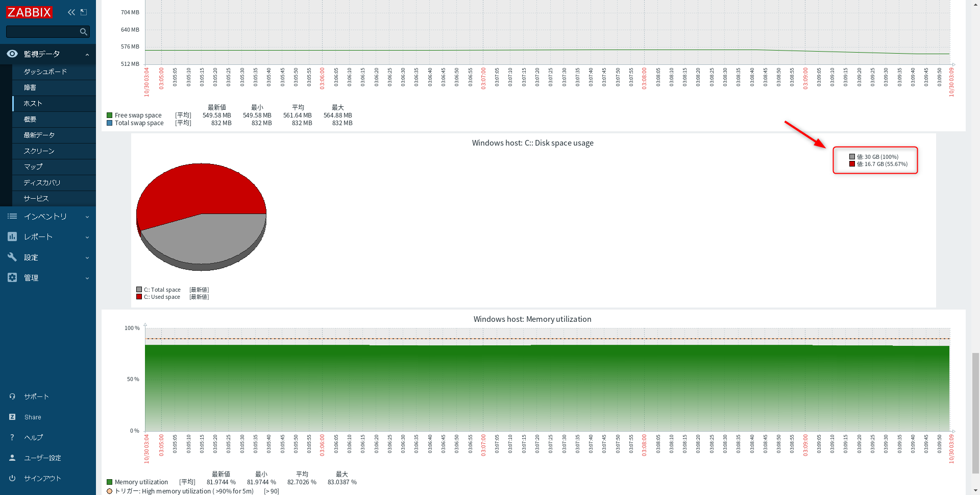Click the 管理 gear icon
Screen dimensions: 980x495
tap(12, 277)
